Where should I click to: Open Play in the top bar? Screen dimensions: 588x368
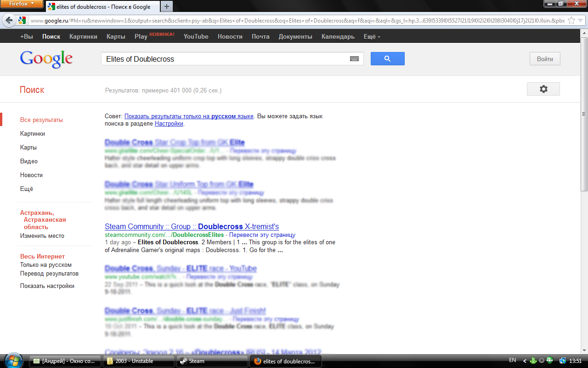(x=141, y=36)
